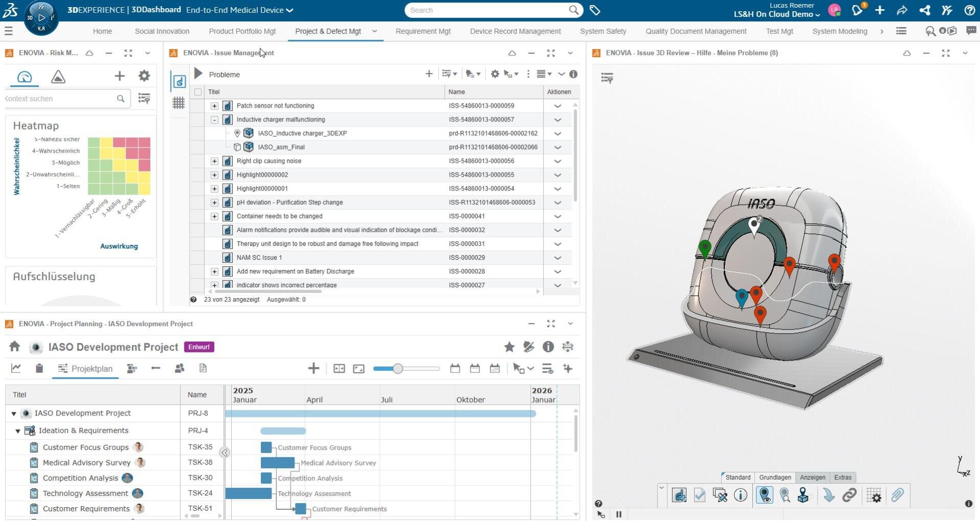980x521 pixels.
Task: Play the Probleme list
Action: click(x=199, y=74)
